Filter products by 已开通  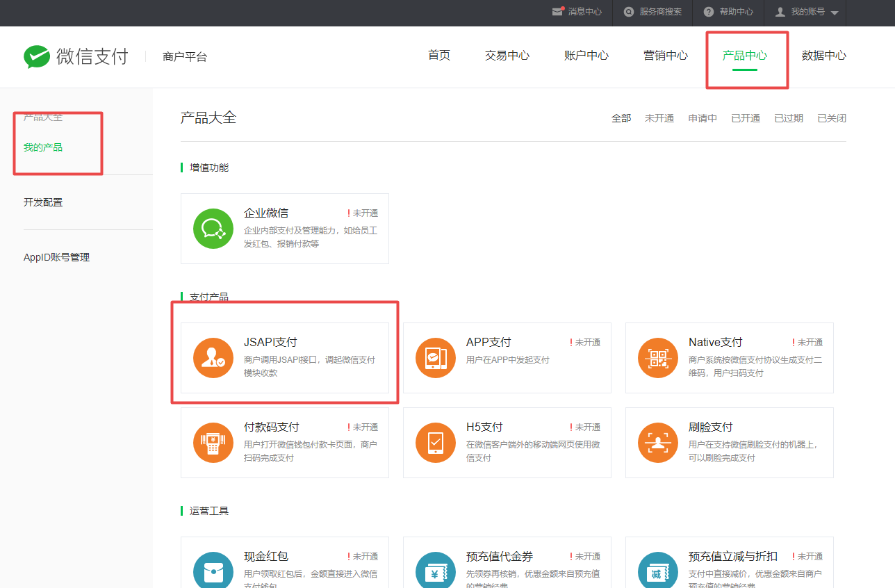tap(746, 118)
